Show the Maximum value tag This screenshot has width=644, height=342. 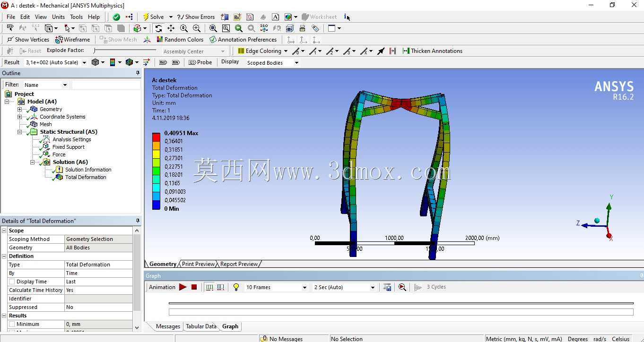[x=163, y=62]
